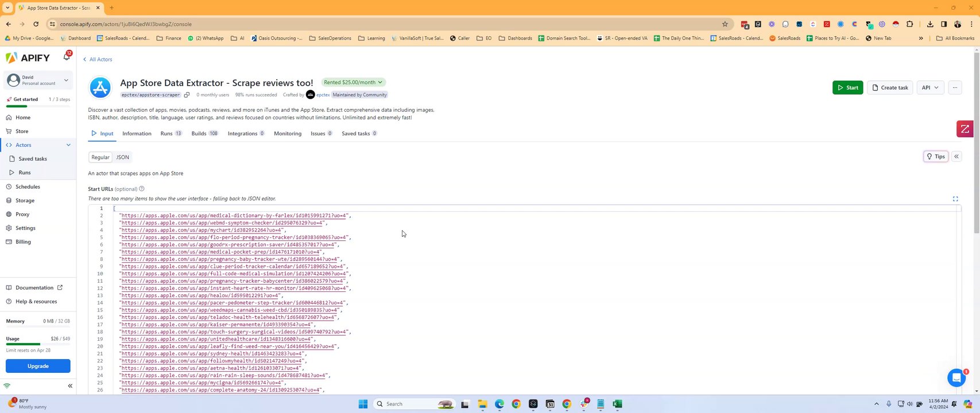Open the Chrome side panel icon
Image resolution: width=980 pixels, height=413 pixels.
[x=944, y=24]
